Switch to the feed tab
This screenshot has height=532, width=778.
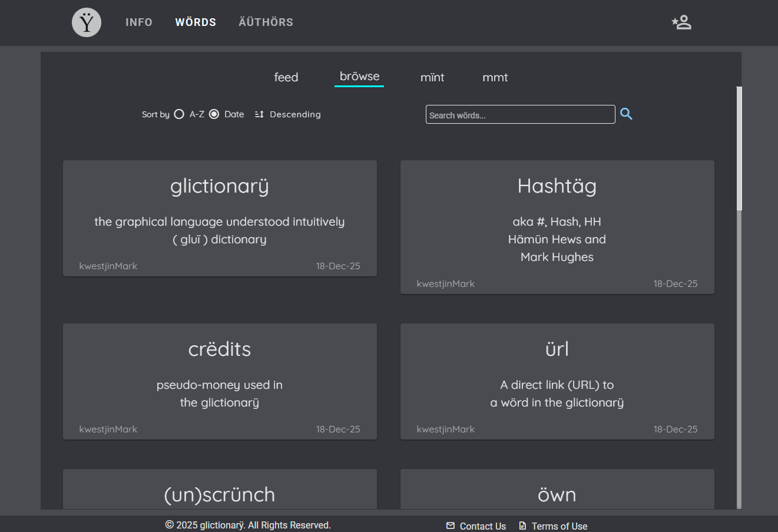286,77
